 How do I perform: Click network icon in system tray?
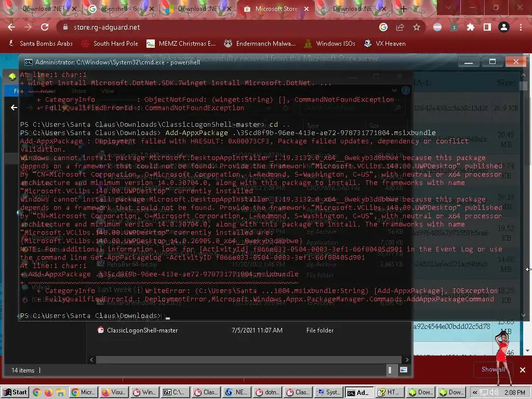[x=484, y=393]
